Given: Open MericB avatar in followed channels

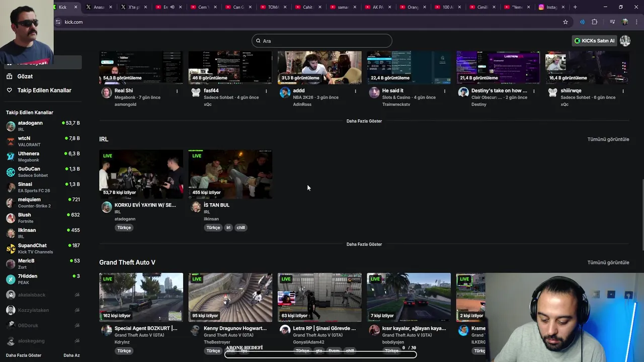Looking at the screenshot, I should coord(11,264).
